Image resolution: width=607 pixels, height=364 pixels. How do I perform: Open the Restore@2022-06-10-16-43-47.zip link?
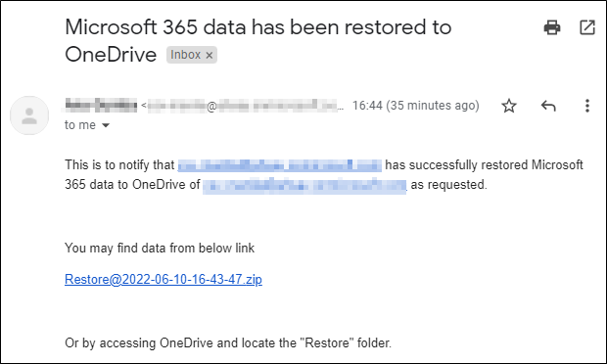point(163,279)
